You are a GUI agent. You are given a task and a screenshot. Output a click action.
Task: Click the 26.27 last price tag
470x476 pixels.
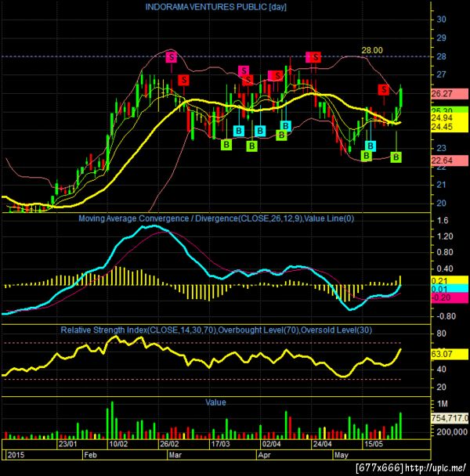coord(450,94)
